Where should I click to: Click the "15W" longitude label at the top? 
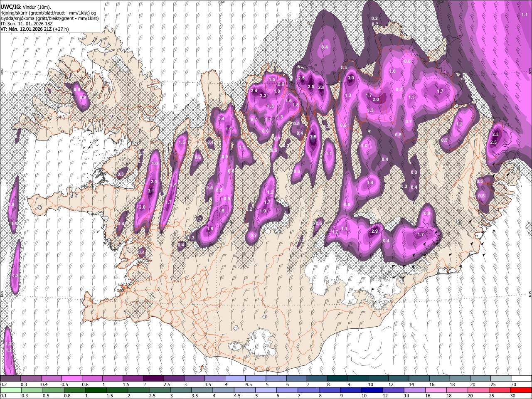[441, 2]
